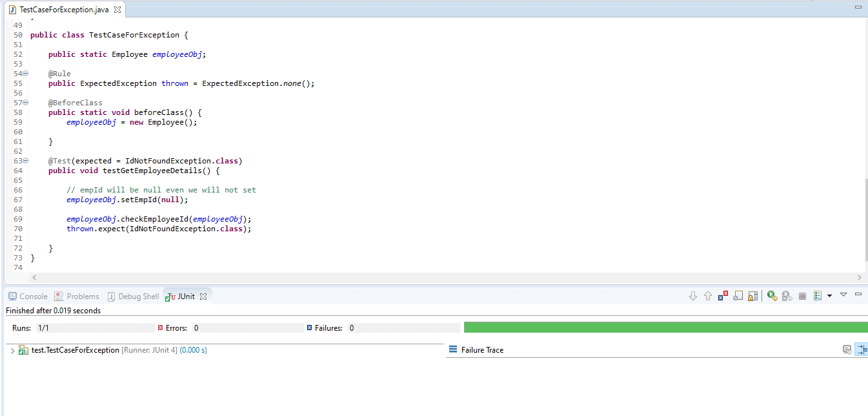
Task: Toggle Show Skipped Tests Only filter
Action: (738, 296)
